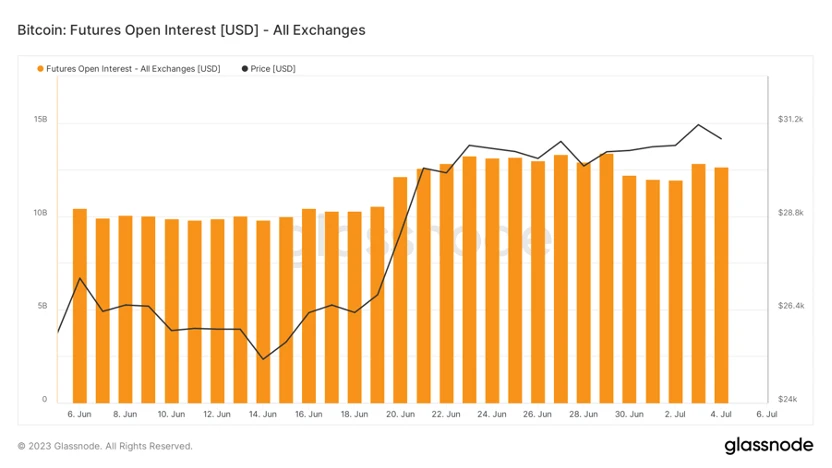Viewport: 832px width, 468px height.
Task: Click the 15B left axis label
Action: click(x=41, y=119)
